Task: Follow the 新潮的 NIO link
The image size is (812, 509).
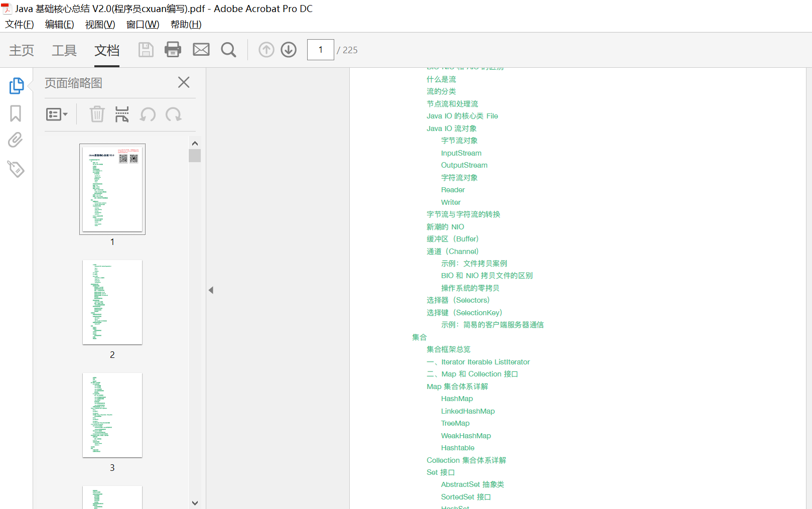Action: click(445, 227)
